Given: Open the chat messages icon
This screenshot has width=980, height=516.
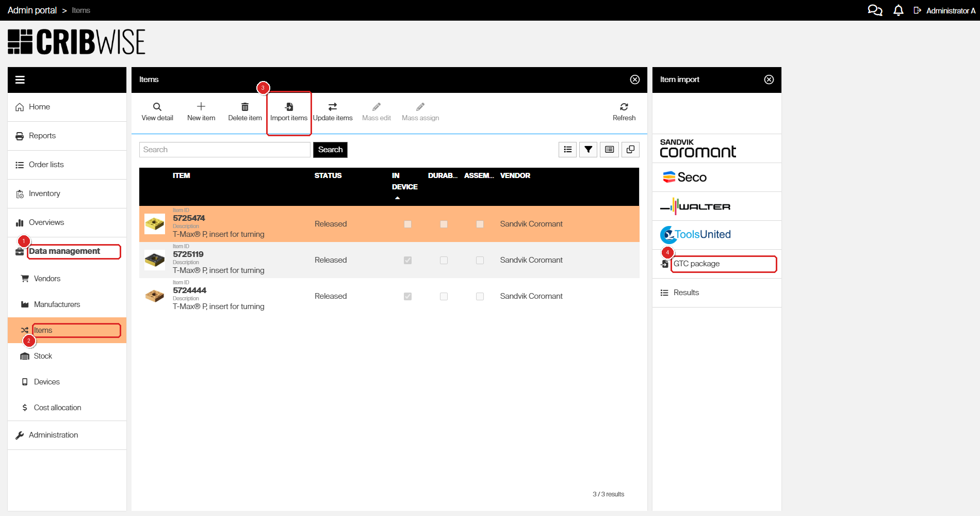Looking at the screenshot, I should 875,10.
